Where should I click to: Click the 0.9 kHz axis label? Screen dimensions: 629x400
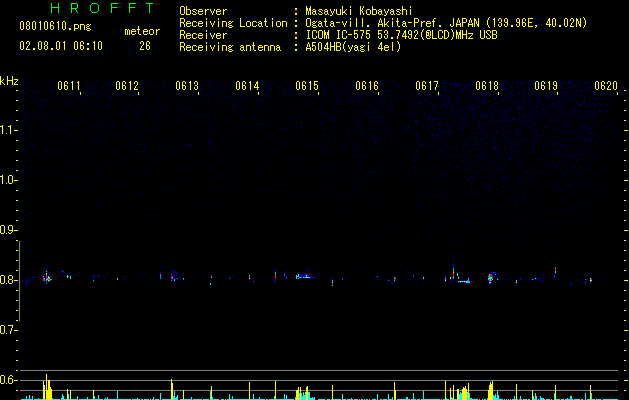7,230
